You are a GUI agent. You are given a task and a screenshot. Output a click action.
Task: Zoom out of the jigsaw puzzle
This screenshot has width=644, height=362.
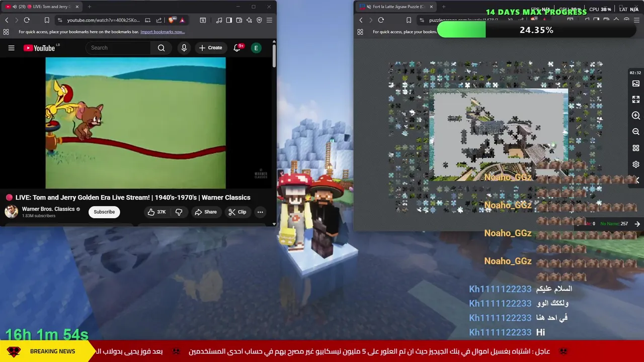[x=636, y=132]
